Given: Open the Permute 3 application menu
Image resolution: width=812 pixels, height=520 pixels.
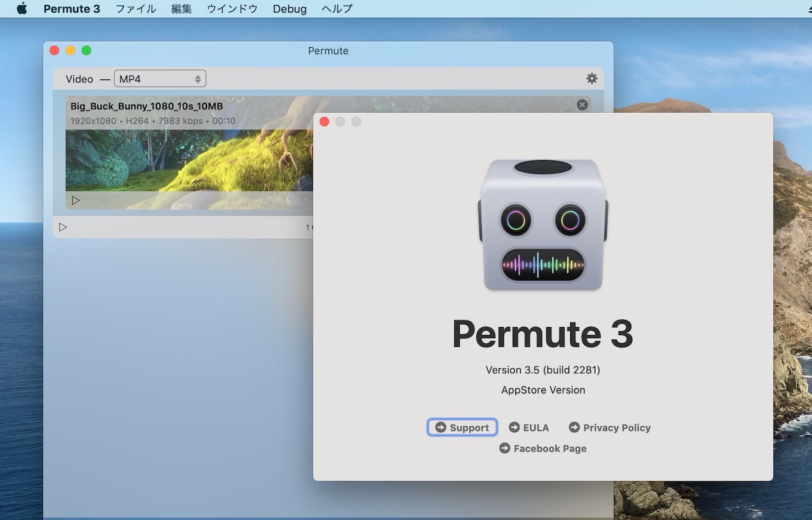Looking at the screenshot, I should click(72, 9).
